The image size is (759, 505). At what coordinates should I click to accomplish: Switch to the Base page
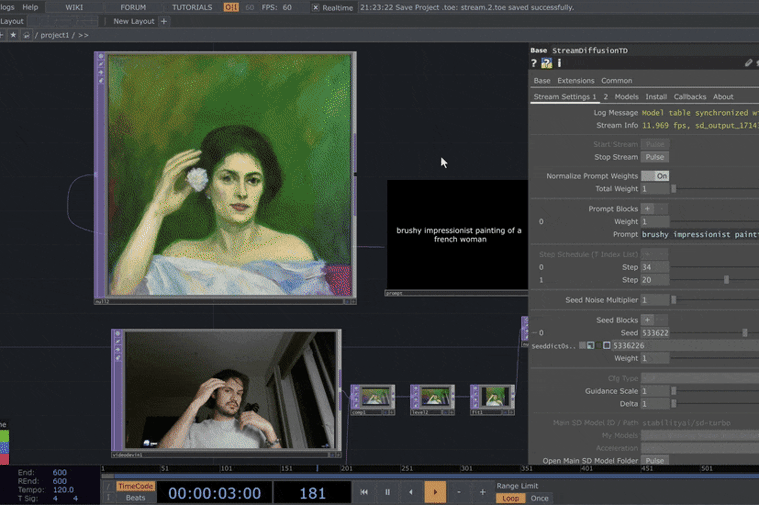point(542,81)
